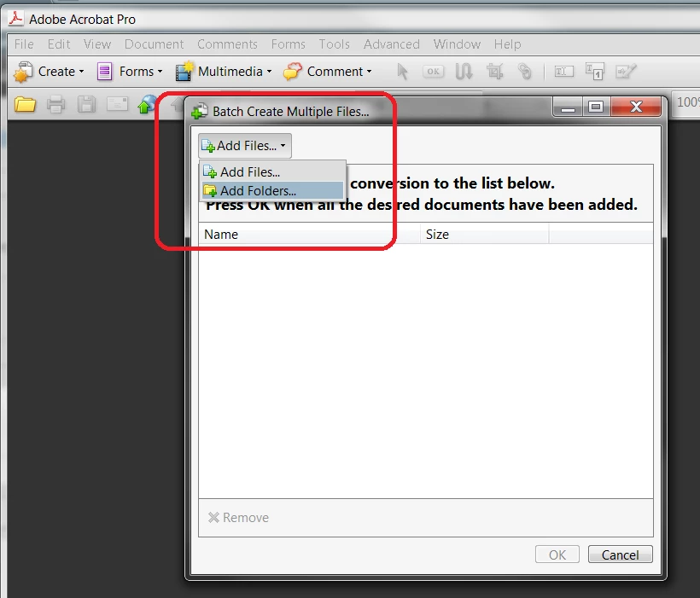Click the Article tool icon
Viewport: 700px width, 598px height.
click(x=464, y=72)
